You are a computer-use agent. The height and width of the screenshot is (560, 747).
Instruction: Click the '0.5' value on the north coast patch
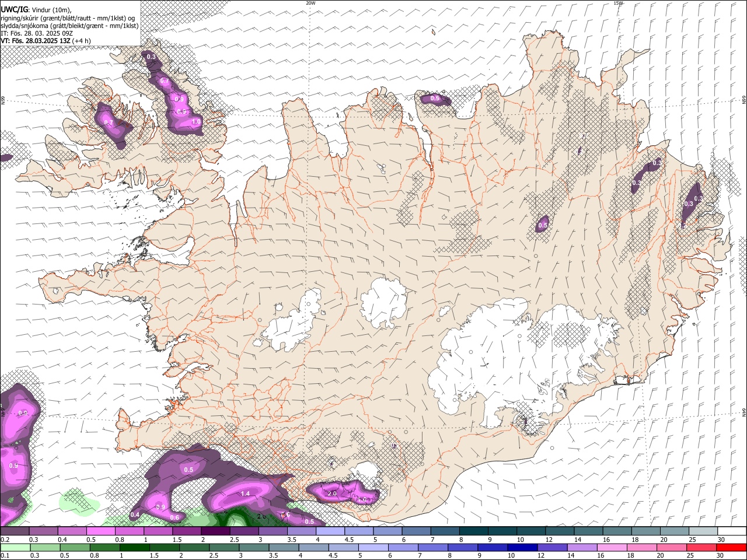tap(435, 99)
